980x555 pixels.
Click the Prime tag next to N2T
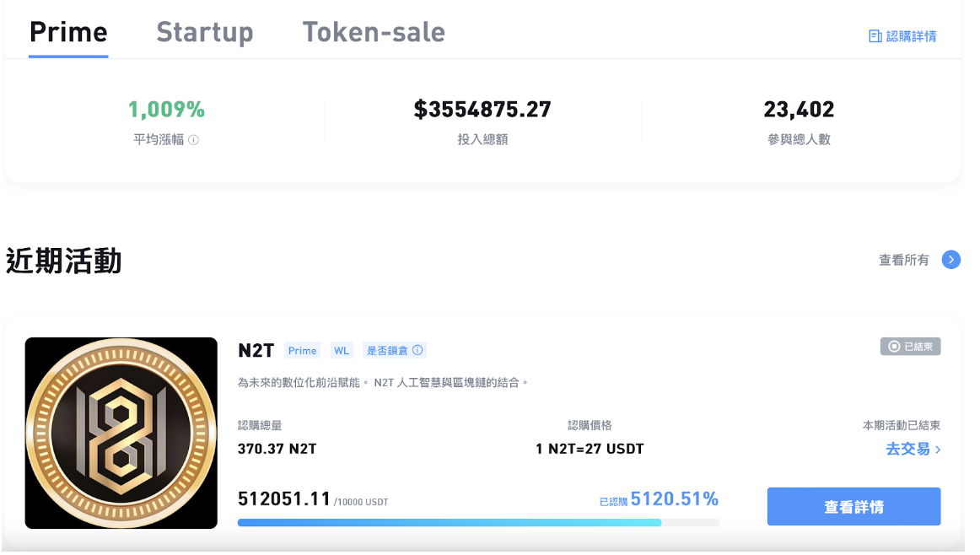[302, 350]
